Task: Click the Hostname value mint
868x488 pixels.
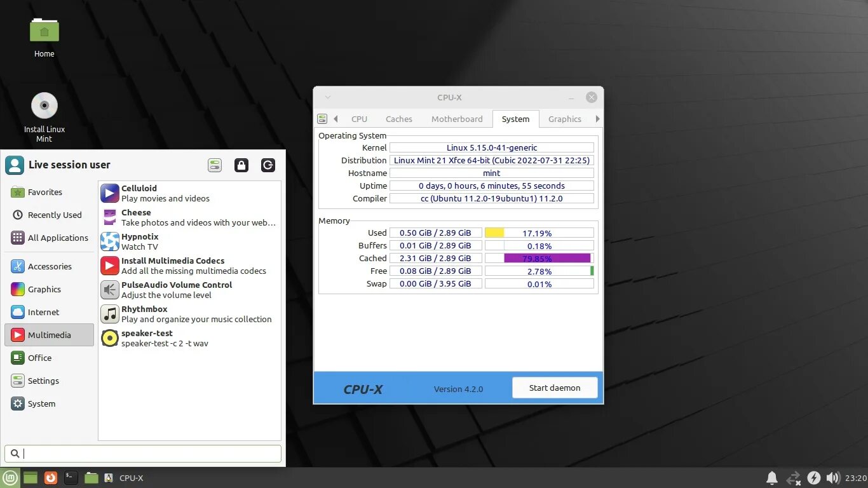Action: [x=492, y=173]
